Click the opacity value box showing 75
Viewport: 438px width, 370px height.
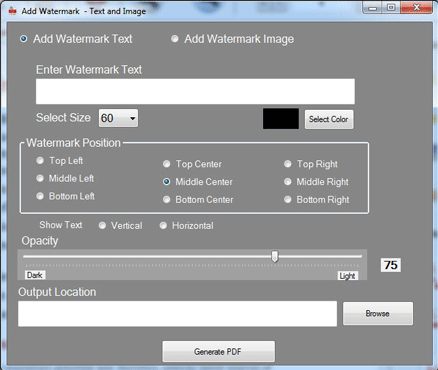[x=391, y=265]
